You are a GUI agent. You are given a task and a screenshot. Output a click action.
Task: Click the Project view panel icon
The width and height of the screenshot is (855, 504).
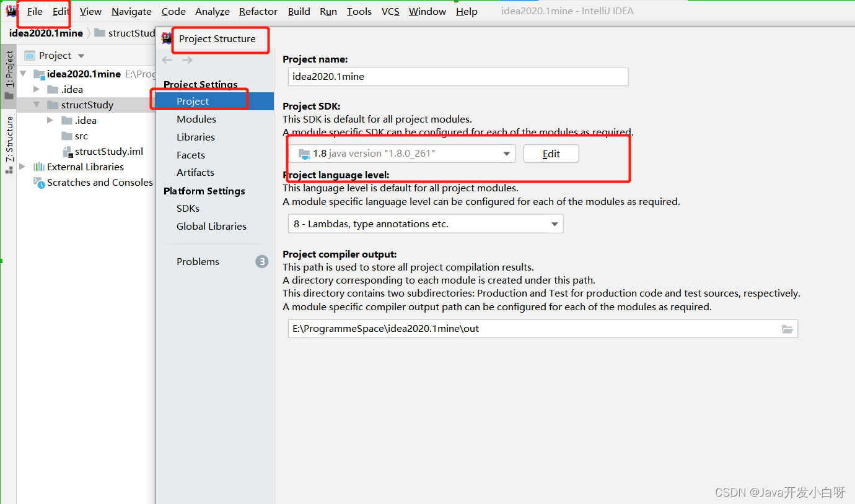click(29, 55)
